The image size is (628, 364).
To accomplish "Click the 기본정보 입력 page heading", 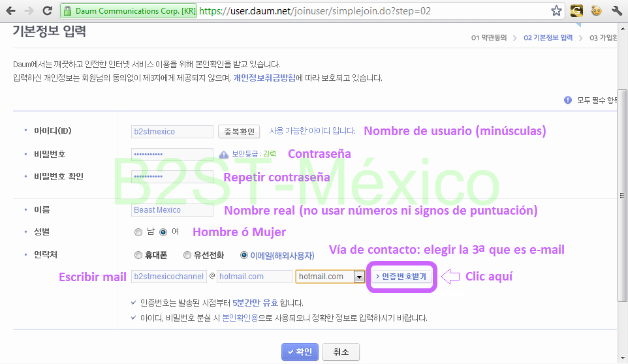I will [49, 31].
